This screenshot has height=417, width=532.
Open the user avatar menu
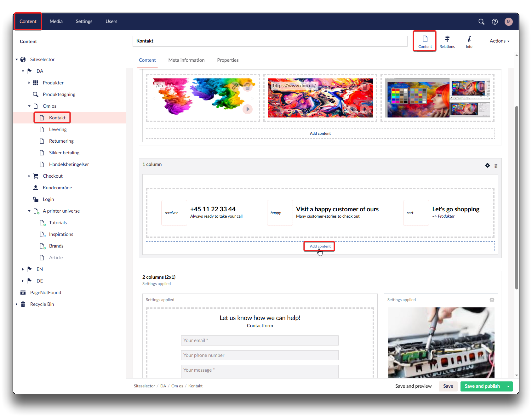(508, 21)
